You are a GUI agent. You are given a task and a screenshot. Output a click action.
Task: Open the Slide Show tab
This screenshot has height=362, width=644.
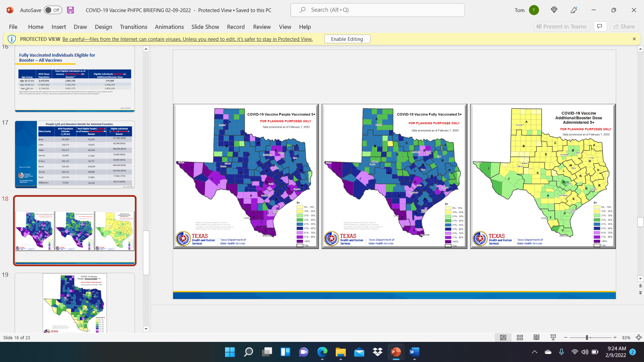205,27
